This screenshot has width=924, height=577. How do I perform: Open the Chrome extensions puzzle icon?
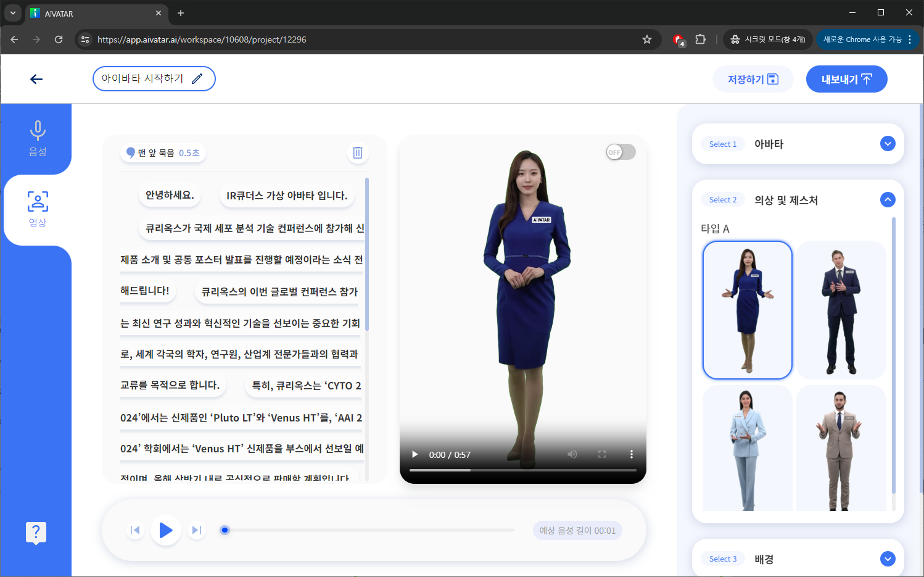[700, 39]
